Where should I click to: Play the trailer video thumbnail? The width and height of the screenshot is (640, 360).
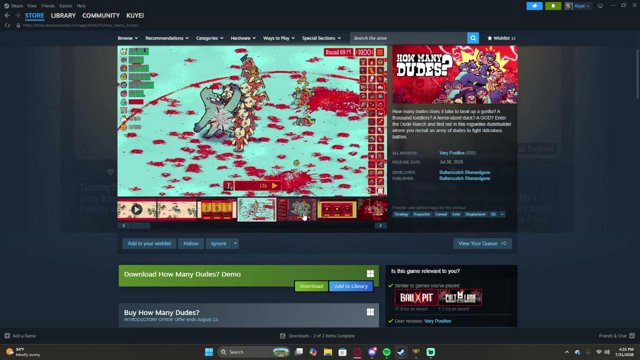pos(137,210)
